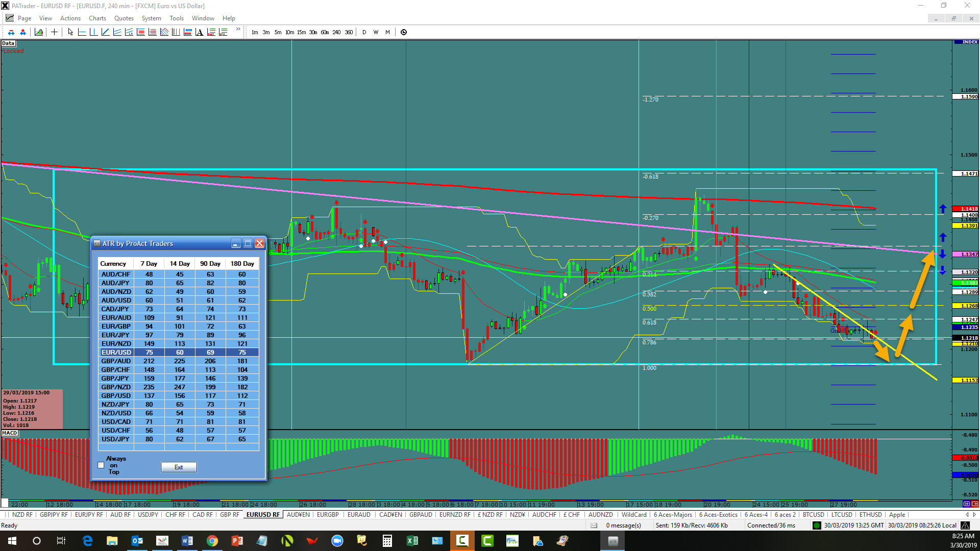Open the Page menu
Screen dimensions: 980x551
coord(24,18)
